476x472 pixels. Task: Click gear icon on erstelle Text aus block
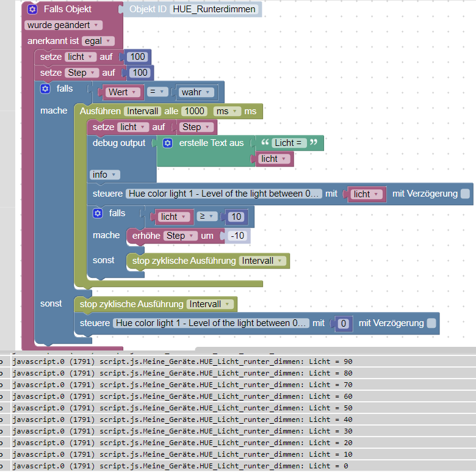pos(168,143)
